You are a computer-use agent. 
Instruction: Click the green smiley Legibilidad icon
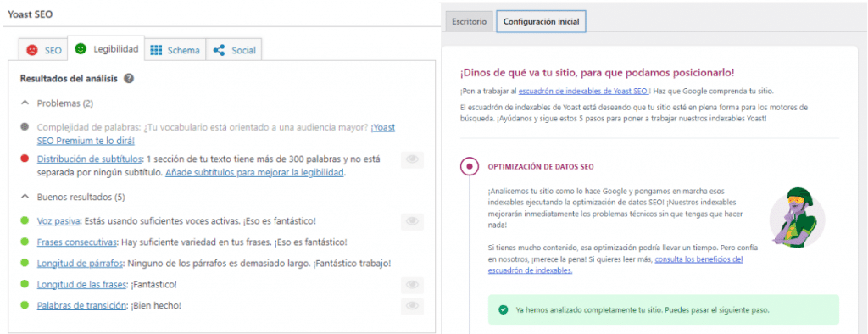[81, 48]
